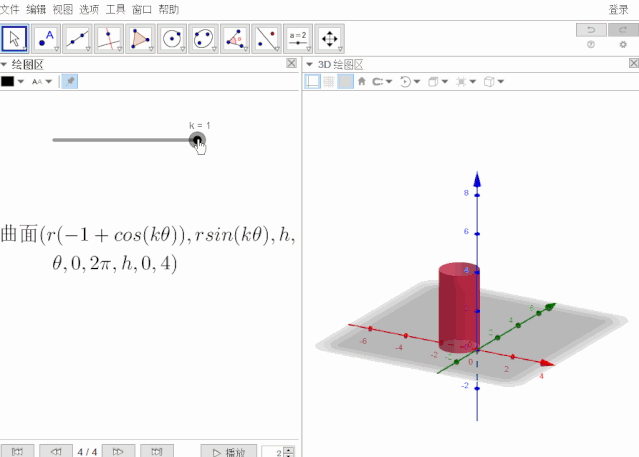
Task: Go to next construction step
Action: click(118, 451)
